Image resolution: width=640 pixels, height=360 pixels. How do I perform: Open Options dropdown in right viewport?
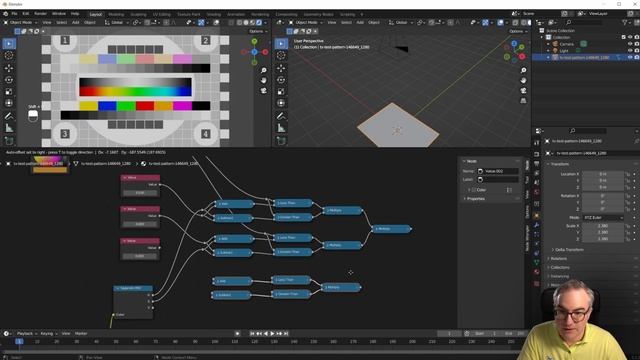click(518, 31)
